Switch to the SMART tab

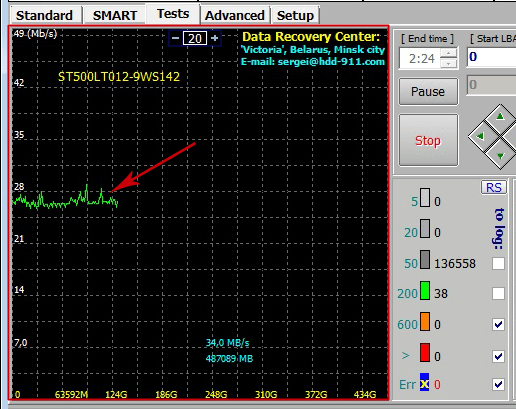point(115,15)
